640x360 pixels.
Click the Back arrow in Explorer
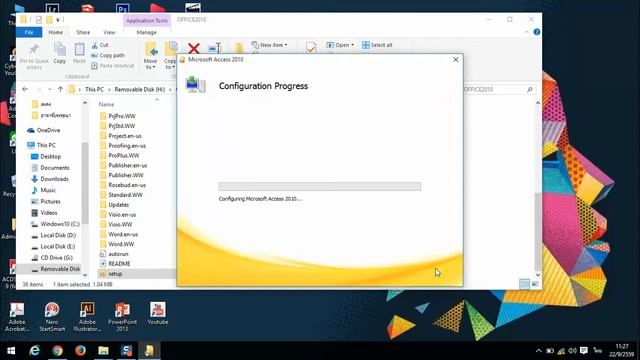click(25, 89)
